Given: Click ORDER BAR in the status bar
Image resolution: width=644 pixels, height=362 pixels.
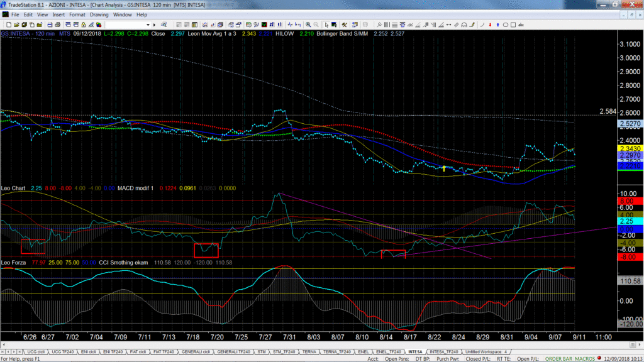Looking at the screenshot, I should coord(558,359).
